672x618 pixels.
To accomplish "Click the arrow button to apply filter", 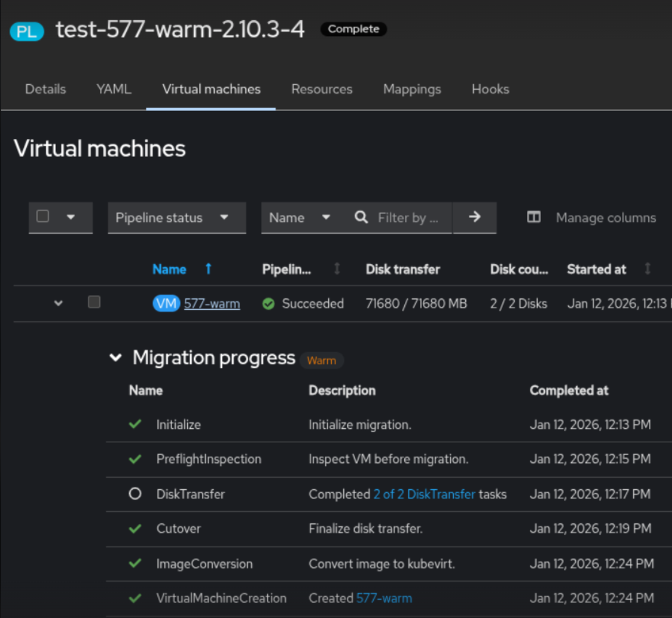I will pos(474,217).
